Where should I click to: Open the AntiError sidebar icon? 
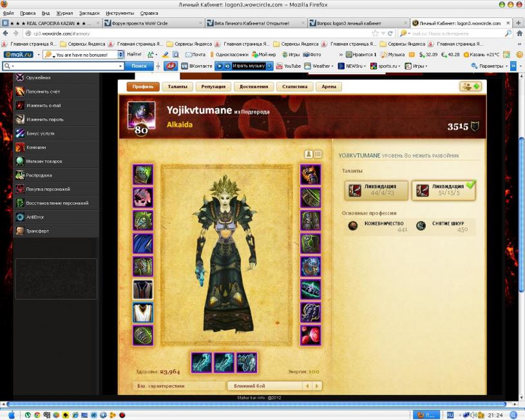click(20, 217)
